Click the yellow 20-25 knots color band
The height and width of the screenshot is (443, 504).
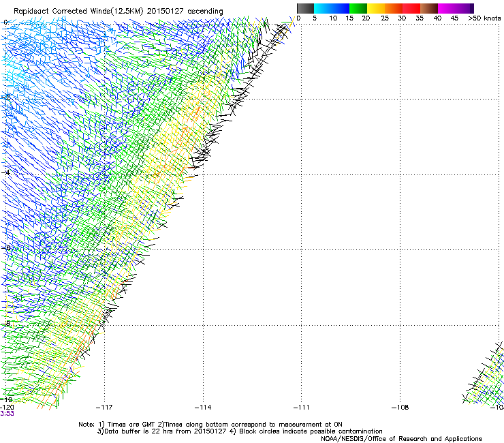(x=376, y=8)
